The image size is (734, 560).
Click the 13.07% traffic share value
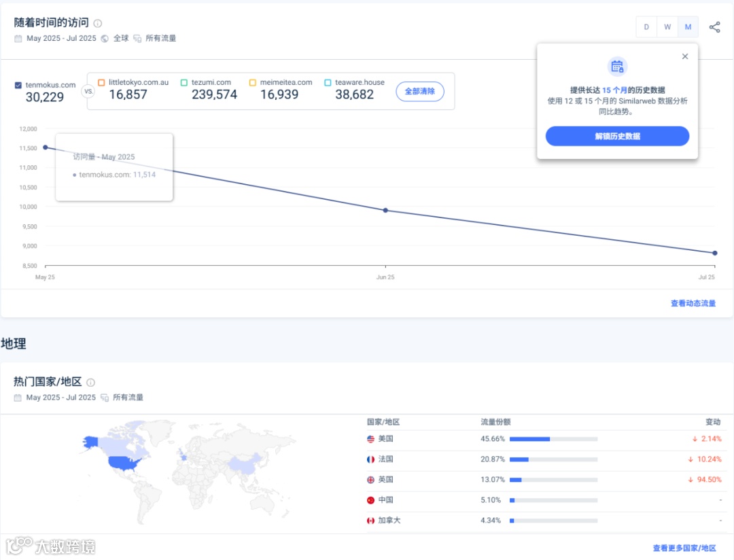tap(493, 480)
